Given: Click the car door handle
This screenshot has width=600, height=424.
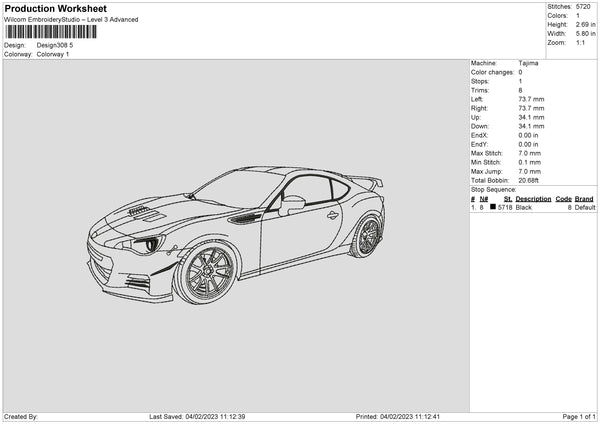Looking at the screenshot, I should coord(333,213).
